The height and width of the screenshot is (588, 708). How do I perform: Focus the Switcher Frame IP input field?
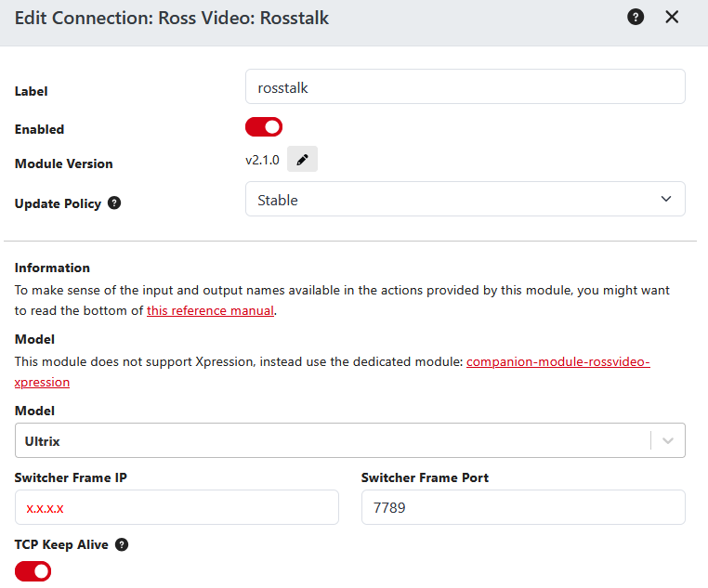tap(177, 508)
